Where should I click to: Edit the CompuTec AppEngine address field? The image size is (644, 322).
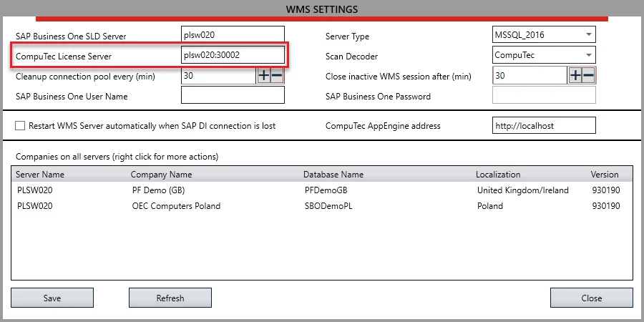[x=544, y=126]
